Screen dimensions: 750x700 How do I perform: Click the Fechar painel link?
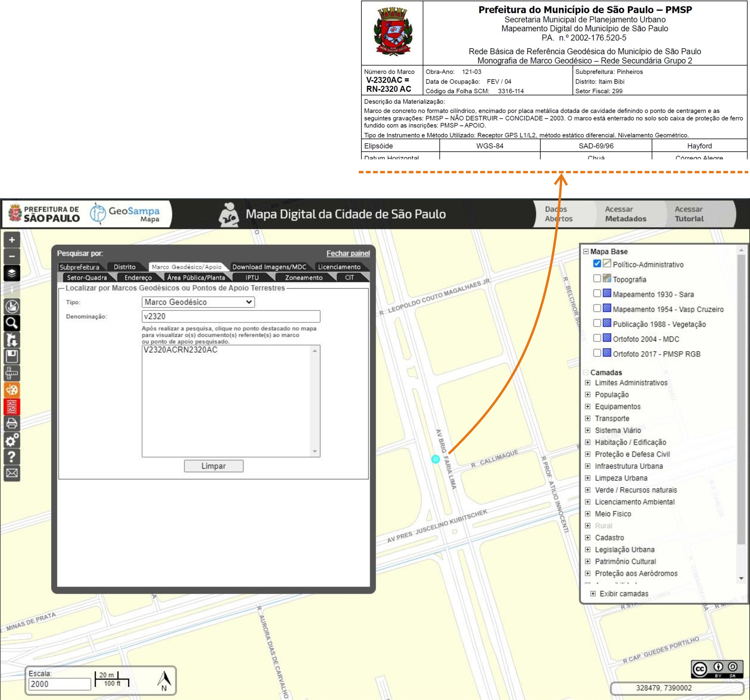tap(348, 253)
